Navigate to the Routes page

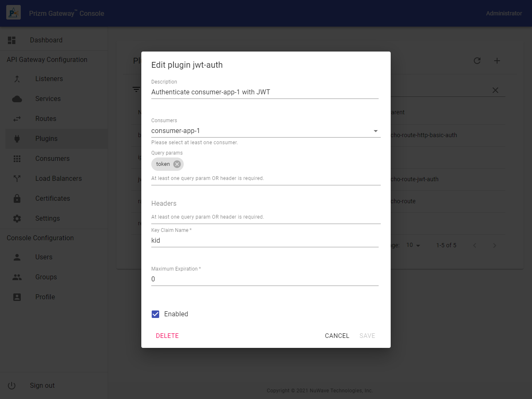pos(46,119)
